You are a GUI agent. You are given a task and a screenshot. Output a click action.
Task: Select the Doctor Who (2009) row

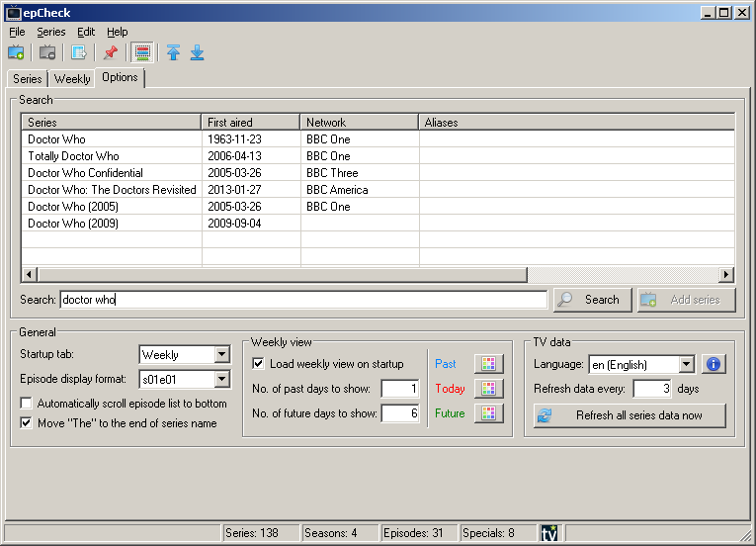point(378,224)
